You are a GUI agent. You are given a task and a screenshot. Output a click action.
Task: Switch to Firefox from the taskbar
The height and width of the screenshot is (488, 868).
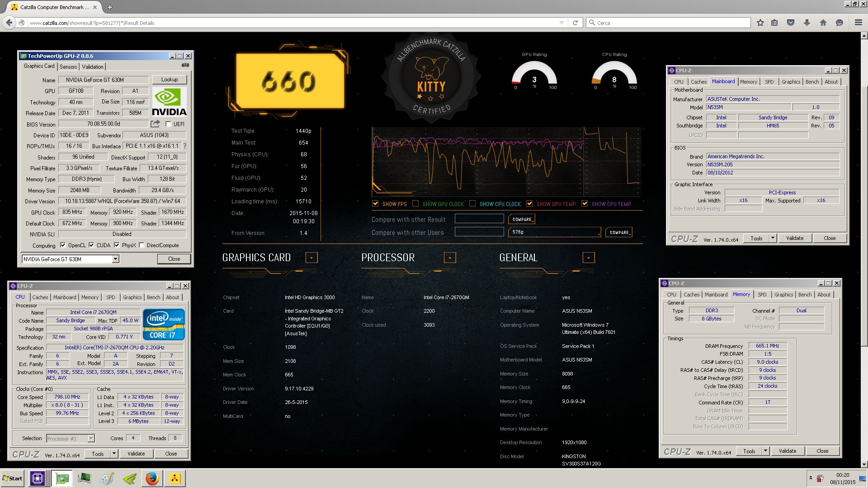coord(152,479)
